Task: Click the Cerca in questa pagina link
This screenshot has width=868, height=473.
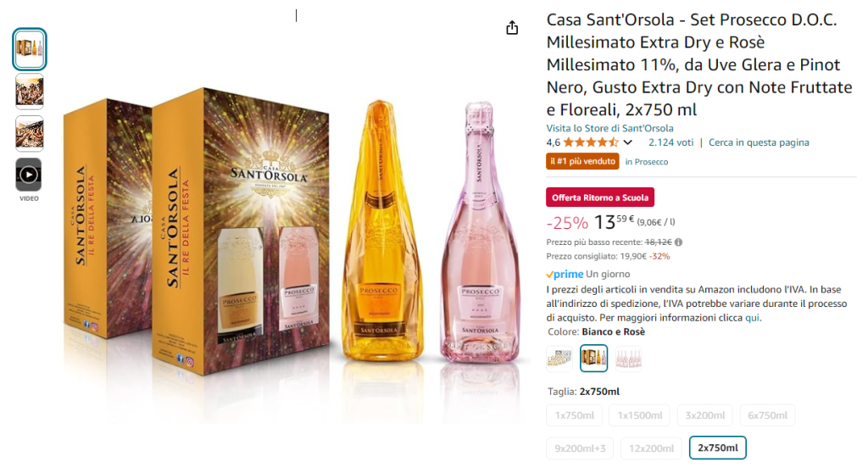Action: (759, 142)
